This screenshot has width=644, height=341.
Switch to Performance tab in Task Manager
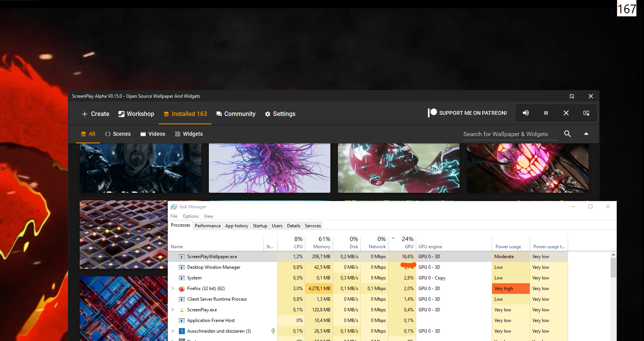tap(208, 226)
